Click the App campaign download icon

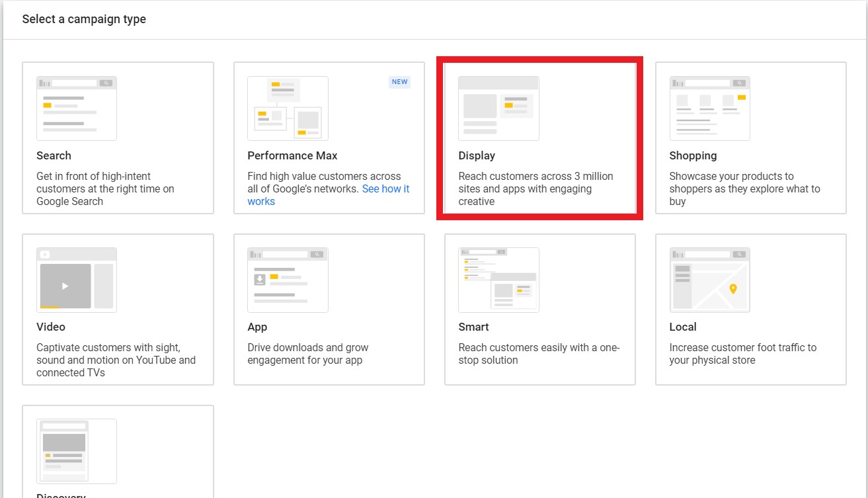[288, 279]
